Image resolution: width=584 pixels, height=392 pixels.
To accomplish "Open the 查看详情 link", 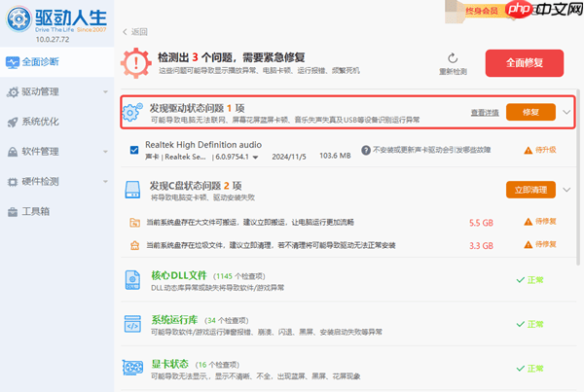I will click(x=485, y=113).
